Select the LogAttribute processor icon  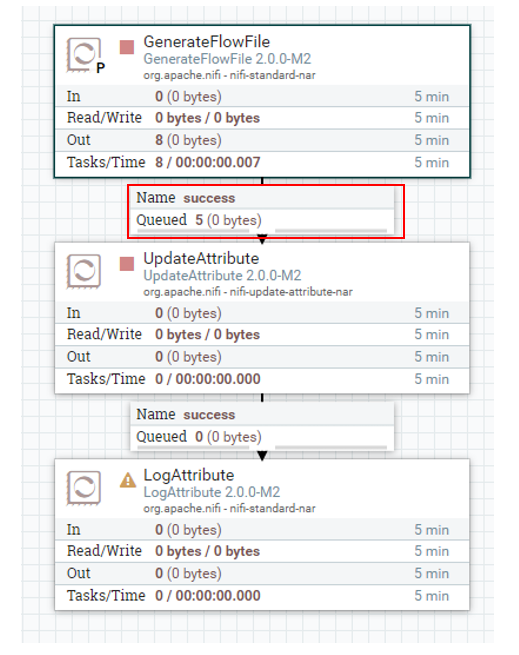pos(84,488)
